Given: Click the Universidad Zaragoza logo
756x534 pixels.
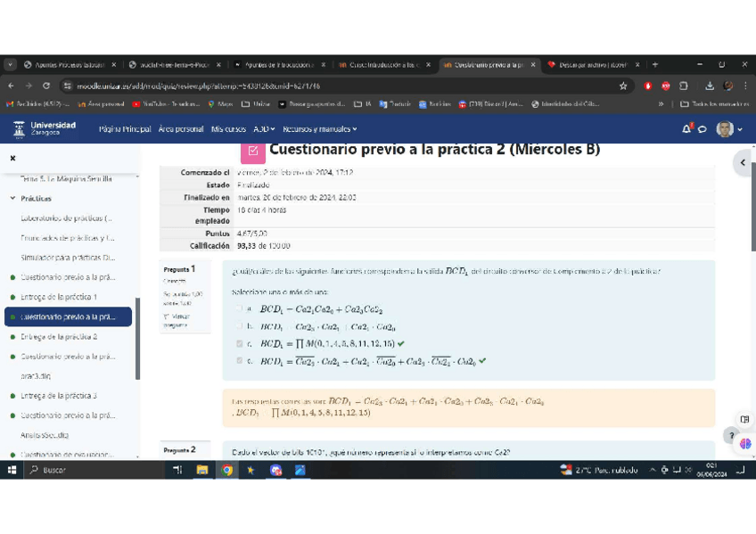Looking at the screenshot, I should coord(44,128).
